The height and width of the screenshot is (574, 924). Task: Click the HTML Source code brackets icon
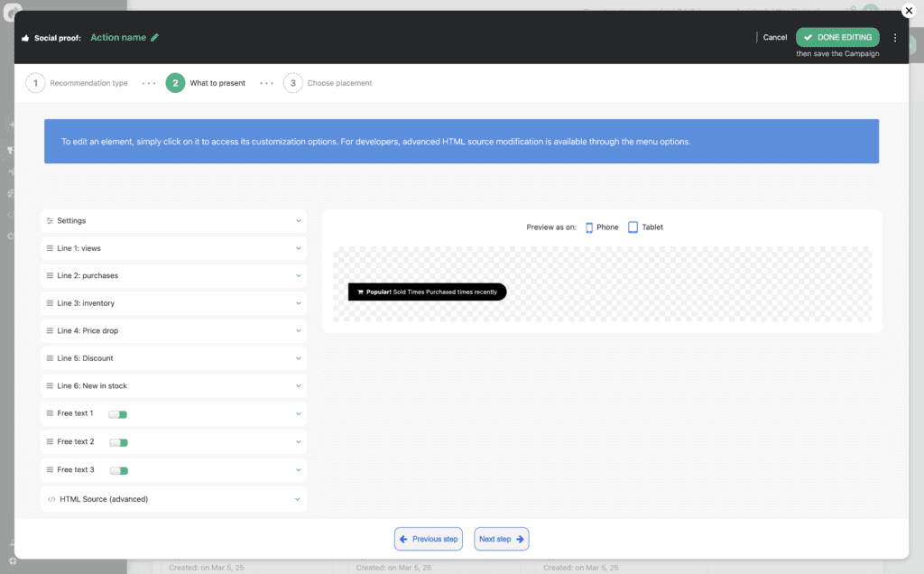coord(51,499)
